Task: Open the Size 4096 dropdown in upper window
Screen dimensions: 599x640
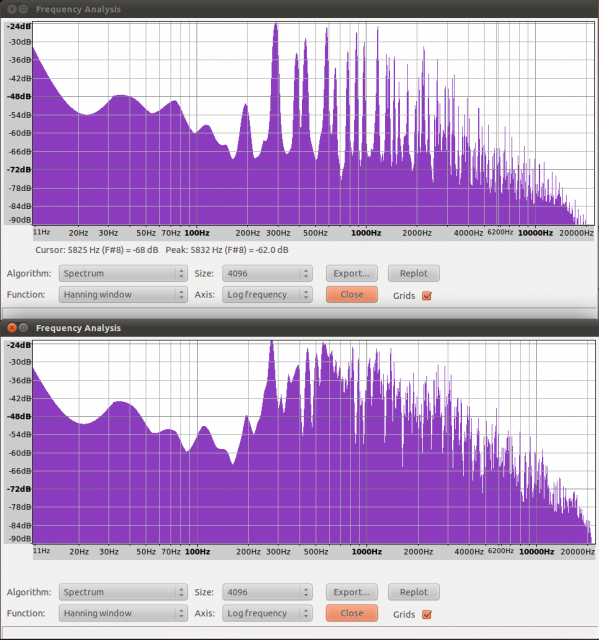Action: pyautogui.click(x=267, y=273)
